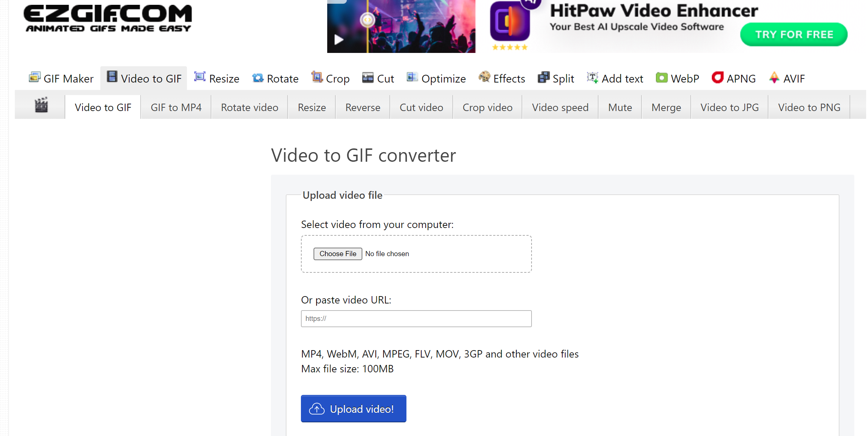Click the Video to GIF film icon
Screen dimensions: 868x436
[112, 77]
